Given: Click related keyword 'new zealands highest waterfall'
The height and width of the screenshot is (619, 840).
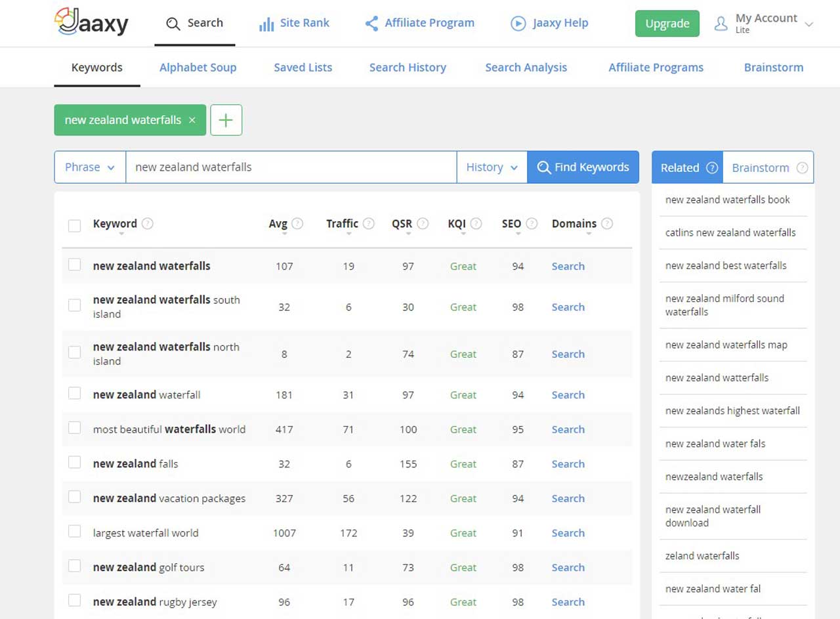Looking at the screenshot, I should [x=732, y=410].
